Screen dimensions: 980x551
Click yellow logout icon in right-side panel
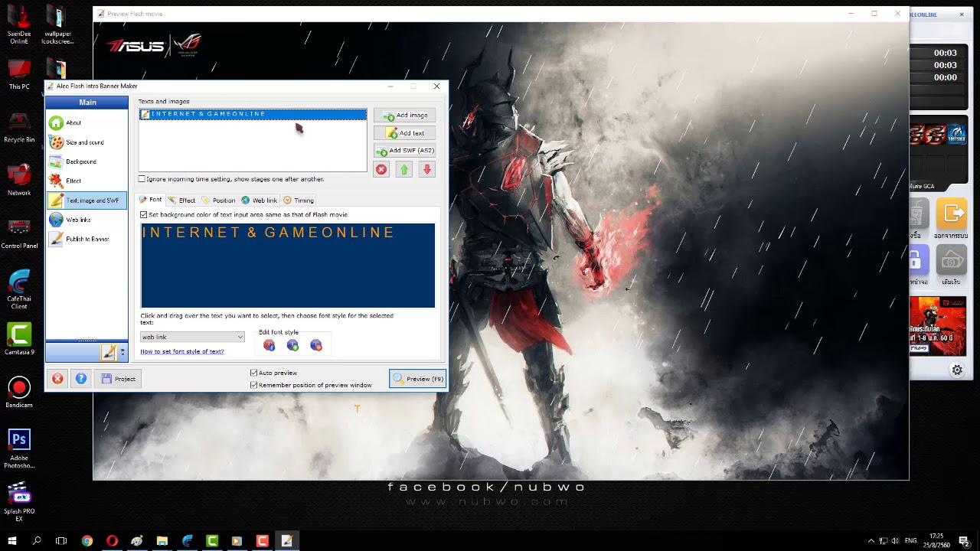952,214
